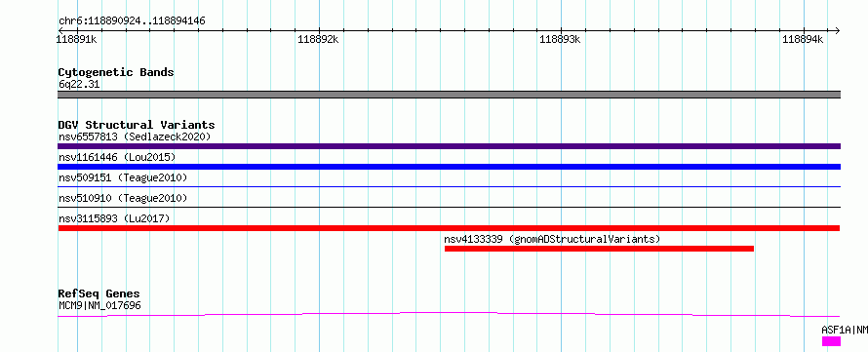Select the magenta ASF1A exon block

[831, 341]
